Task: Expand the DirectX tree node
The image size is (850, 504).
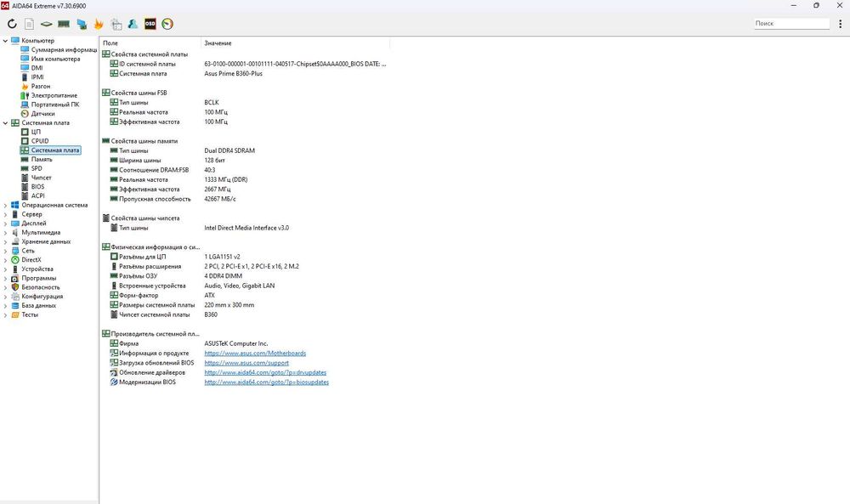Action: click(x=5, y=260)
